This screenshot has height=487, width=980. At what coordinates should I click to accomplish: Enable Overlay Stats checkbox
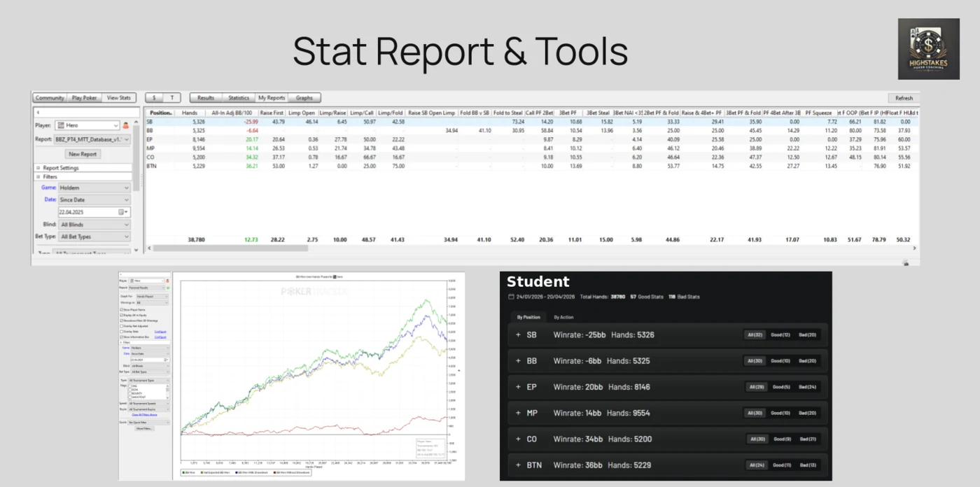121,332
